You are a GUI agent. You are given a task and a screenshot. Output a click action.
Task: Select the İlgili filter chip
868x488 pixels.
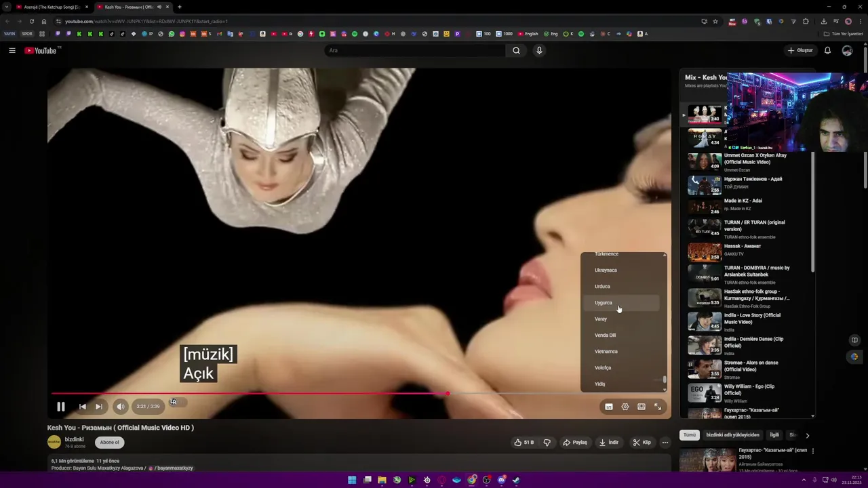774,435
